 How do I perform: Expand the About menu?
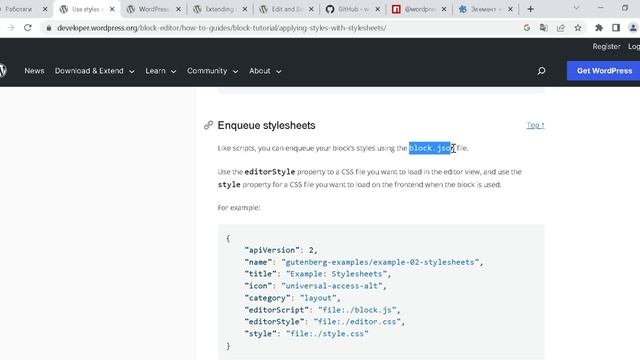[265, 71]
